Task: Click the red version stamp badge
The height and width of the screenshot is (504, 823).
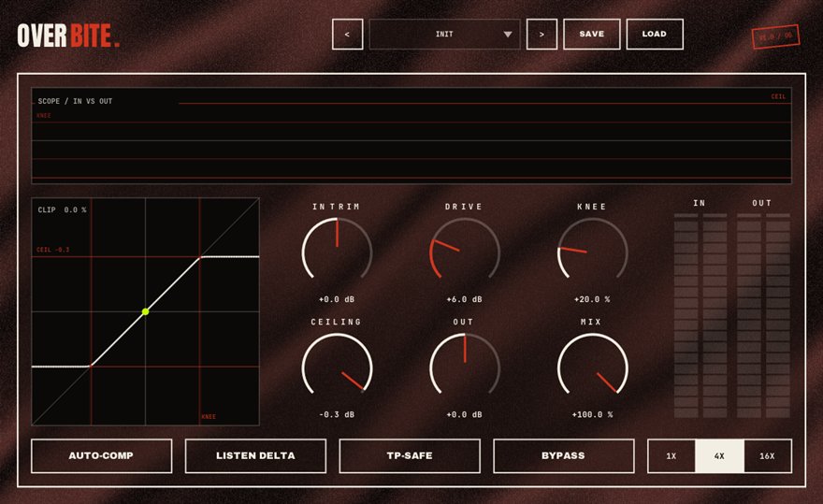Action: [775, 36]
